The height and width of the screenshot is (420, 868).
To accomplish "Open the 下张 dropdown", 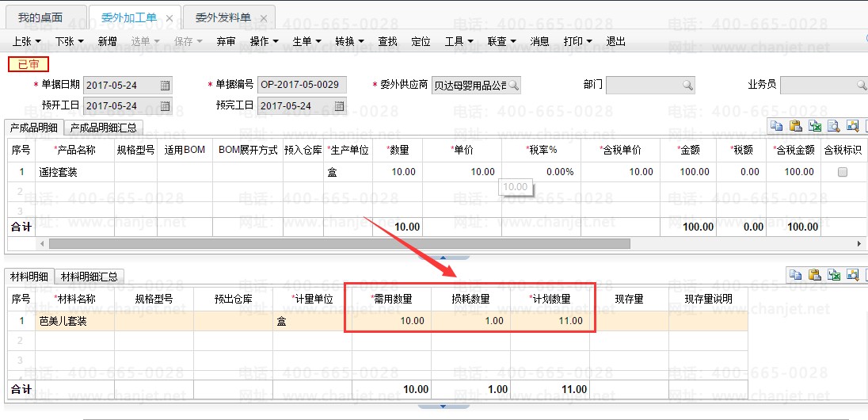I will click(x=69, y=41).
